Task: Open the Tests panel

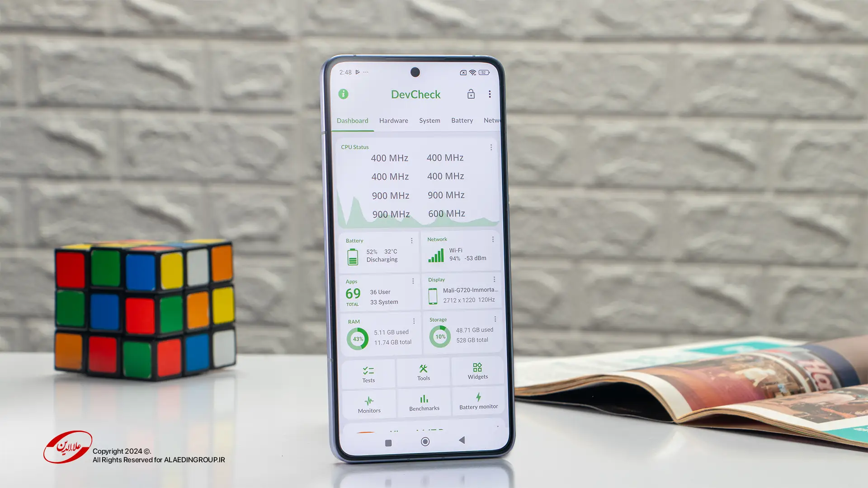Action: [369, 373]
